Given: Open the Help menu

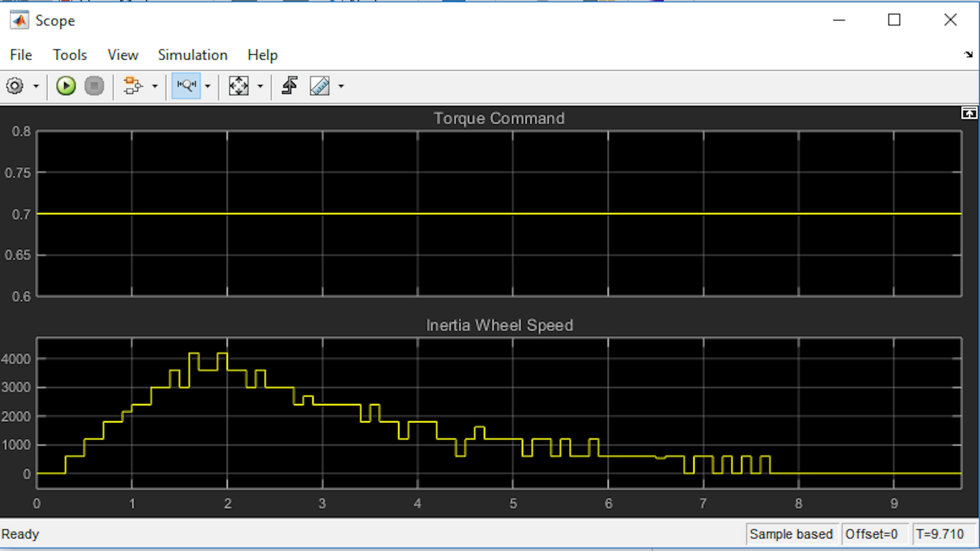Looking at the screenshot, I should coord(262,56).
